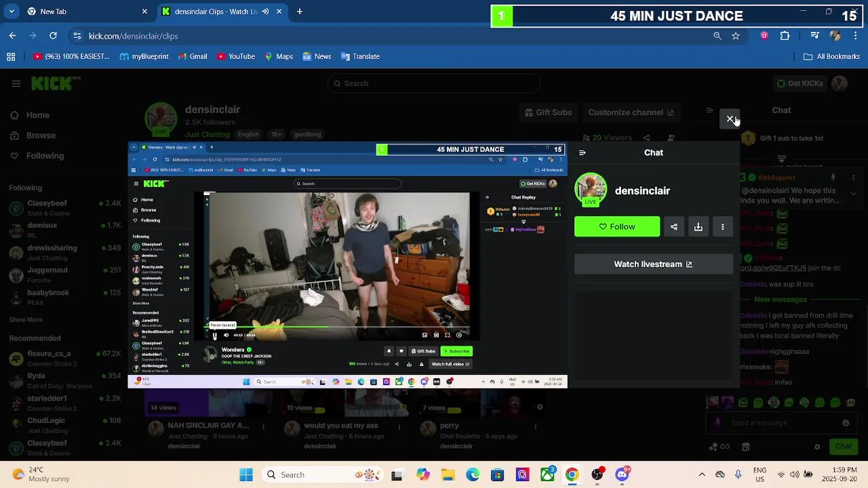Open options for 'would you eat my ass' clip
This screenshot has width=868, height=488.
399,427
